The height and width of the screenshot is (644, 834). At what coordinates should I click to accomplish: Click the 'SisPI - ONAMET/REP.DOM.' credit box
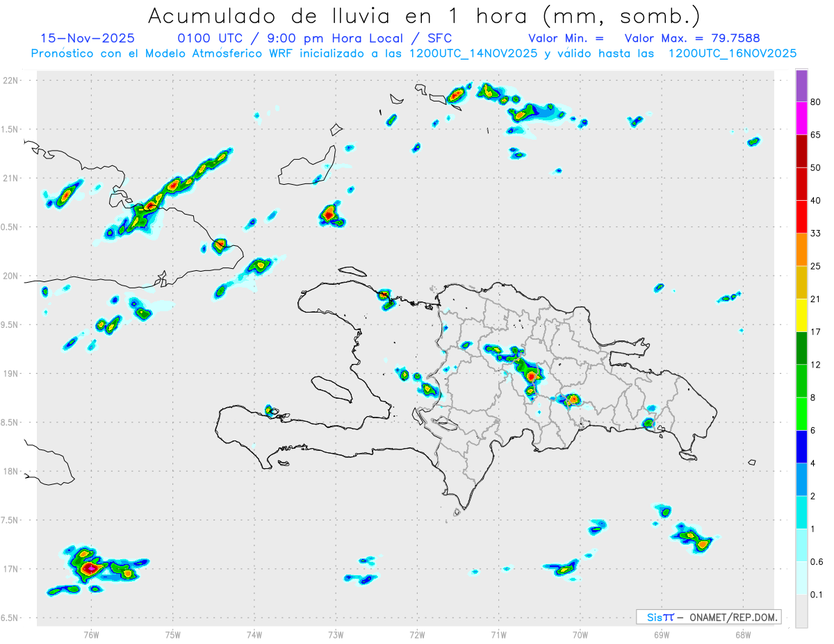708,617
